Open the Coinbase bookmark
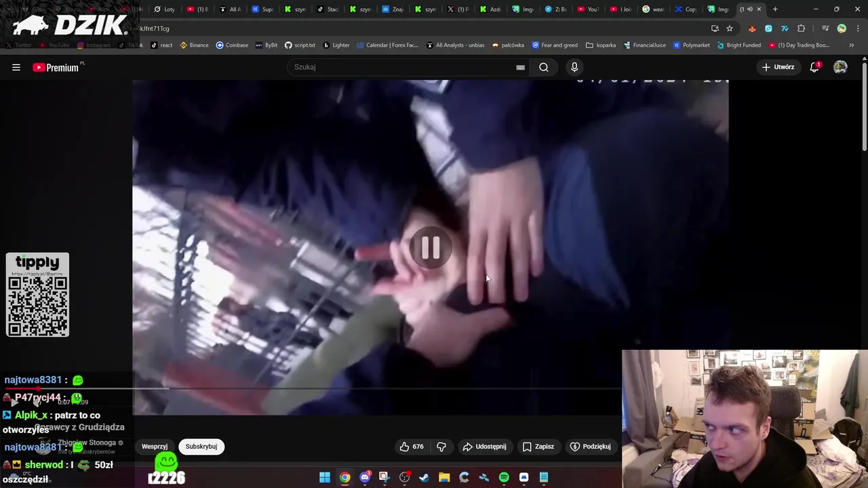868x488 pixels. [x=232, y=45]
